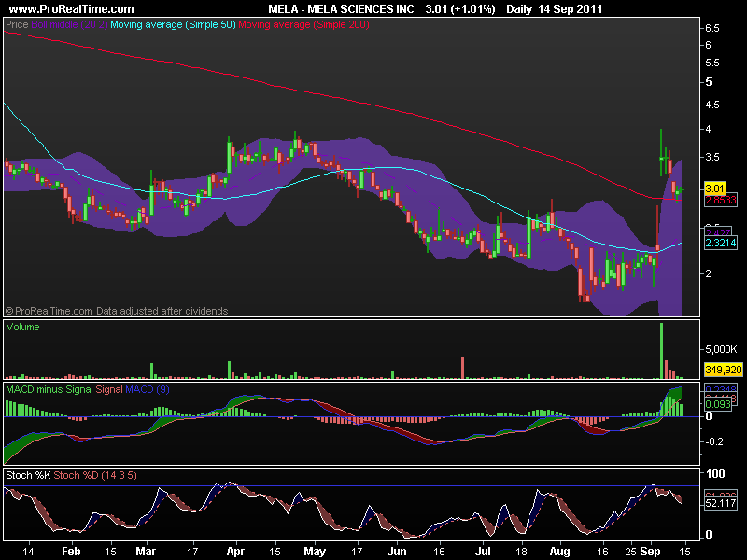Image resolution: width=747 pixels, height=560 pixels.
Task: Select the Stoch %K legend label
Action: pos(28,475)
